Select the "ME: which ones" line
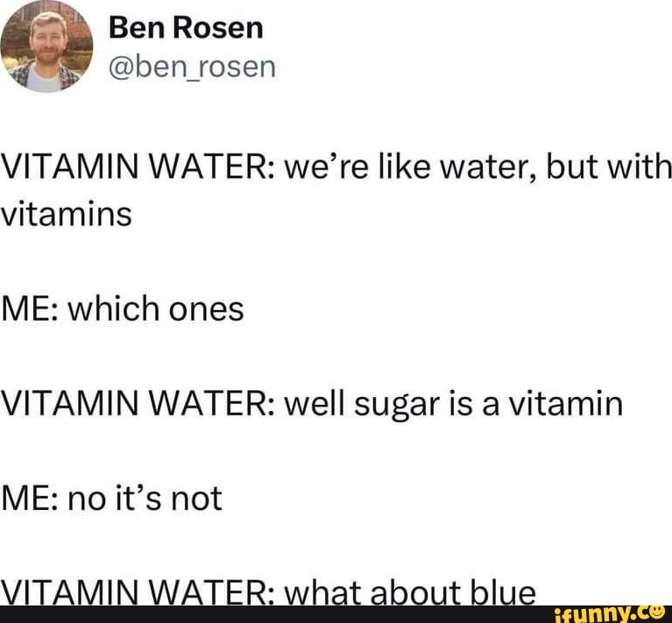 coord(123,308)
